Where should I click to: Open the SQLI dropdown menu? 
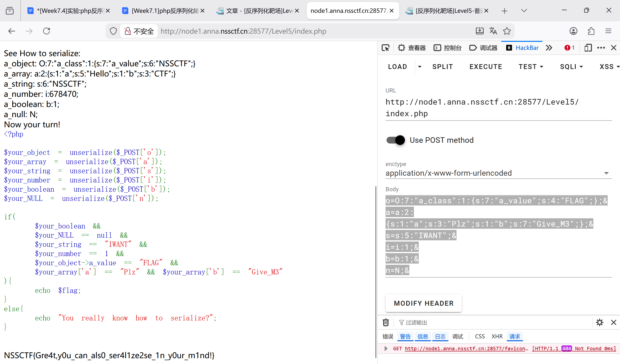(x=571, y=67)
